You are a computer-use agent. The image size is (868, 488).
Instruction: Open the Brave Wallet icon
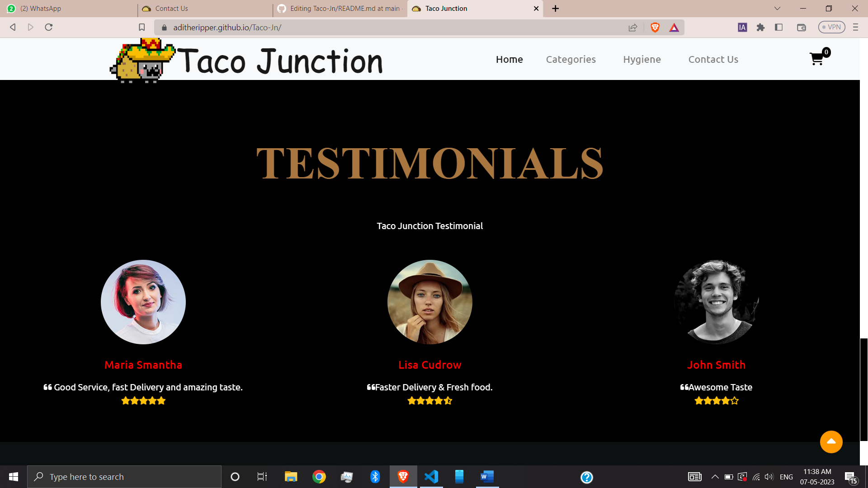coord(802,27)
